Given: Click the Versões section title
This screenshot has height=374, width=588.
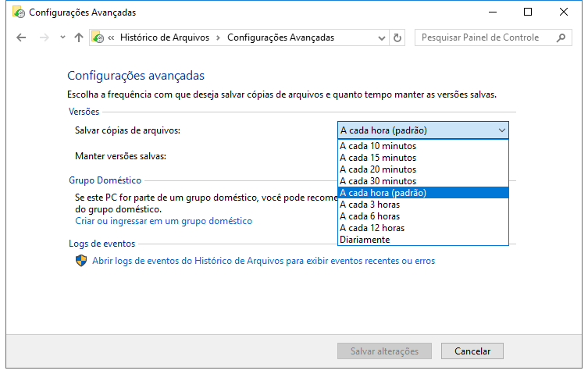Looking at the screenshot, I should pos(84,112).
